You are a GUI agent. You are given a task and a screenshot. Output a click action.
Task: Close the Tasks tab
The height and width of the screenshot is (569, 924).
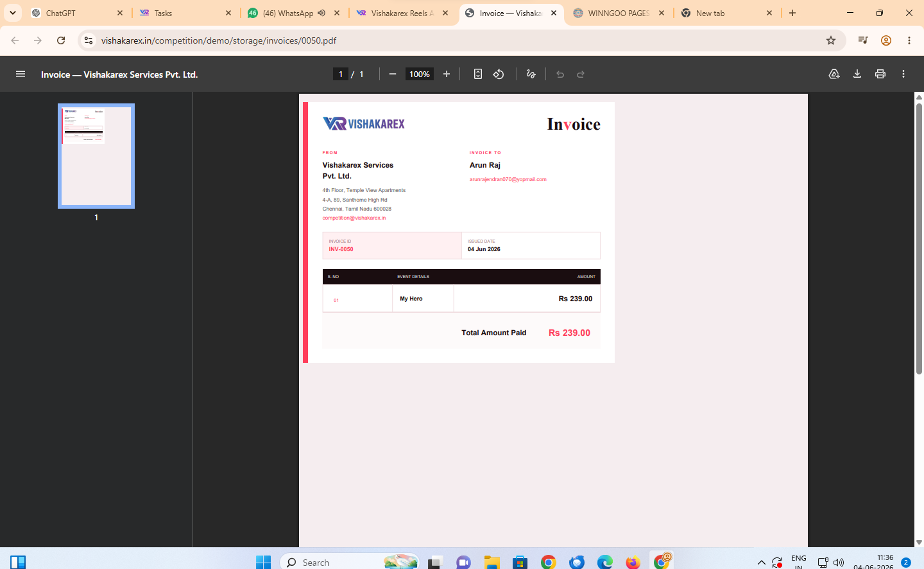[228, 13]
